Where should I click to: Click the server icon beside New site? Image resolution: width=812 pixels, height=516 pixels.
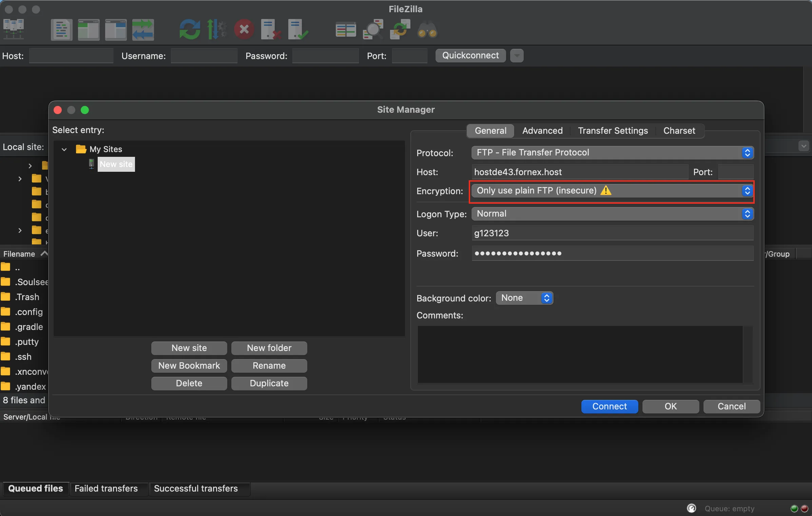coord(91,164)
